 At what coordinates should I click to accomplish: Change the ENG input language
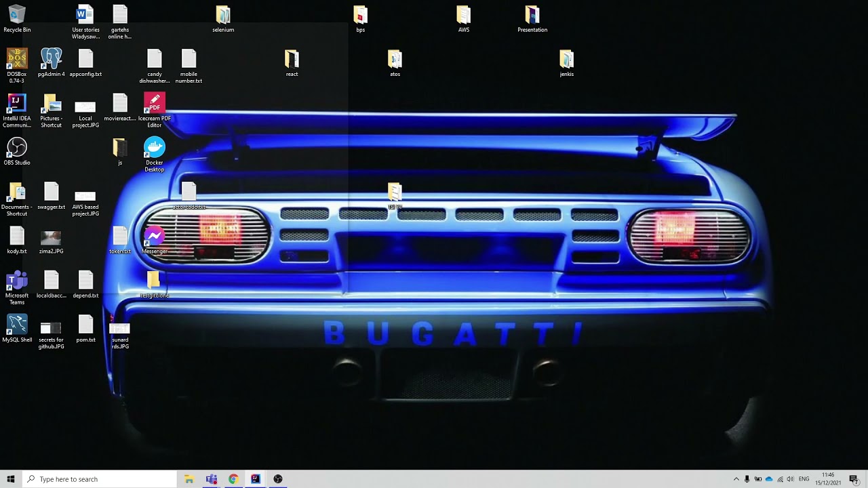[805, 479]
